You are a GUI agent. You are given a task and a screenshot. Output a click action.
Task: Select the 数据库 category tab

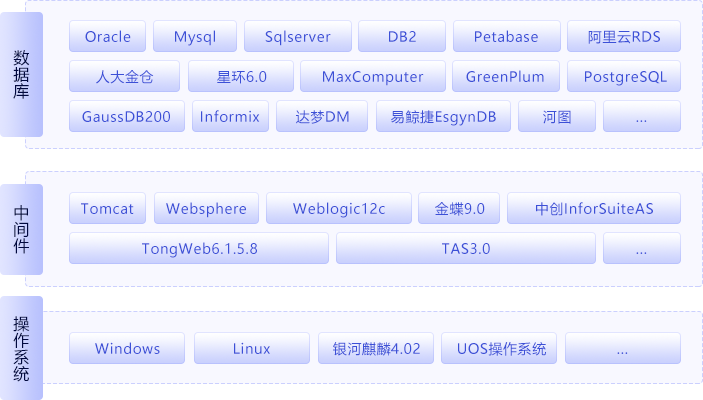tap(21, 74)
